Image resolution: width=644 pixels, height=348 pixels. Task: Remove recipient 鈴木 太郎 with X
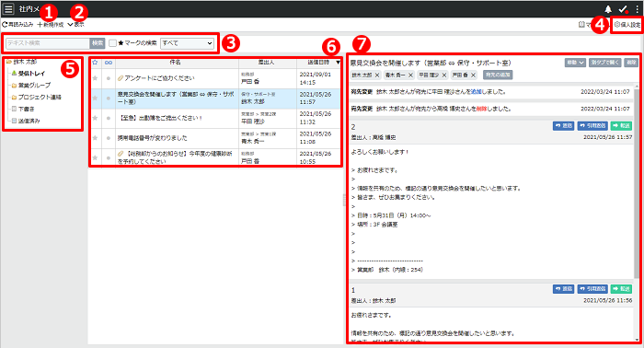coord(377,75)
